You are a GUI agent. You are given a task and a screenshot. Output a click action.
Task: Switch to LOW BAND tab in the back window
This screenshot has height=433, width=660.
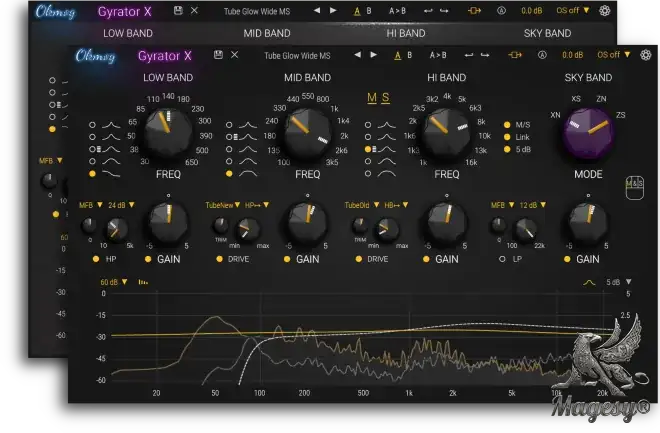(x=128, y=33)
